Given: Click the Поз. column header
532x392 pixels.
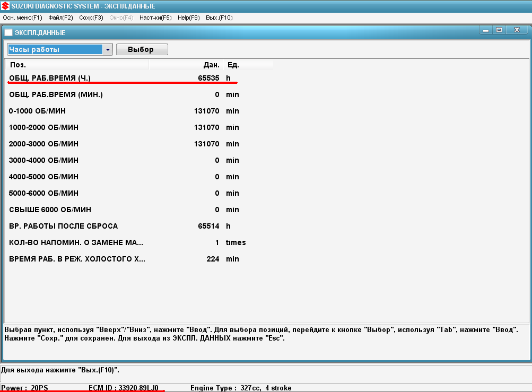Looking at the screenshot, I should coord(77,65).
